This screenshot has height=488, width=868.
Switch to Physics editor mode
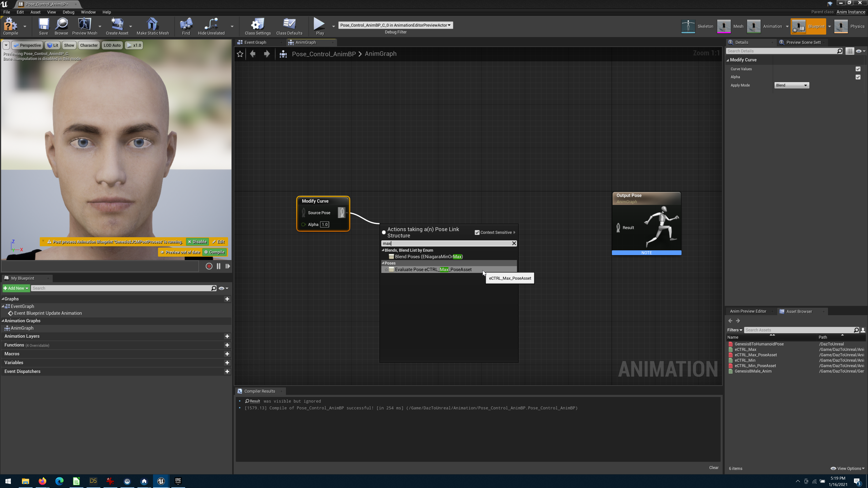pos(849,26)
